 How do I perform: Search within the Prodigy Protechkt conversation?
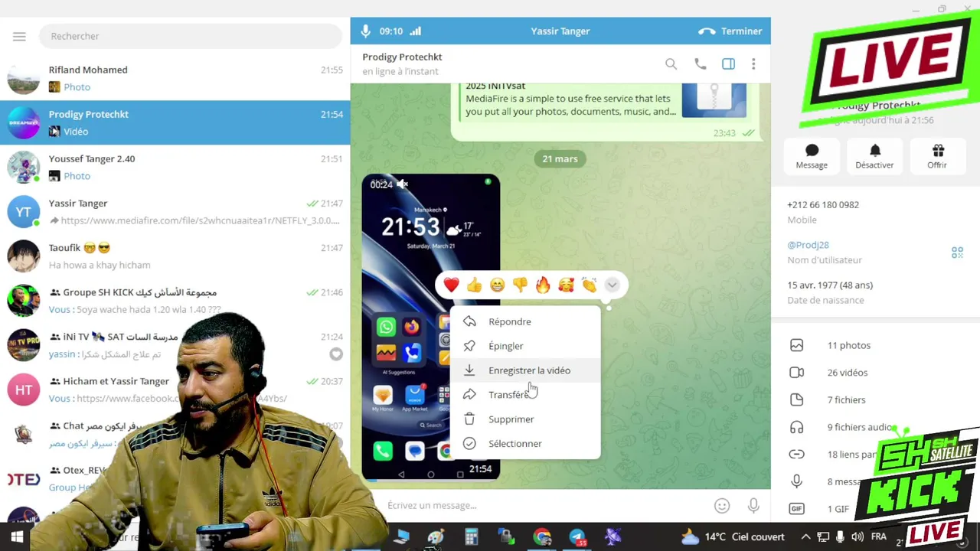pyautogui.click(x=671, y=64)
